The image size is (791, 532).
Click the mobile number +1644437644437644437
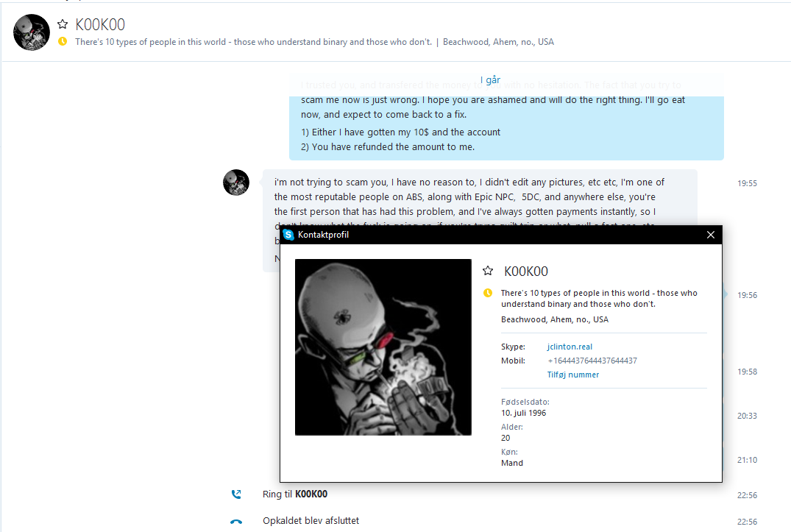pyautogui.click(x=592, y=361)
